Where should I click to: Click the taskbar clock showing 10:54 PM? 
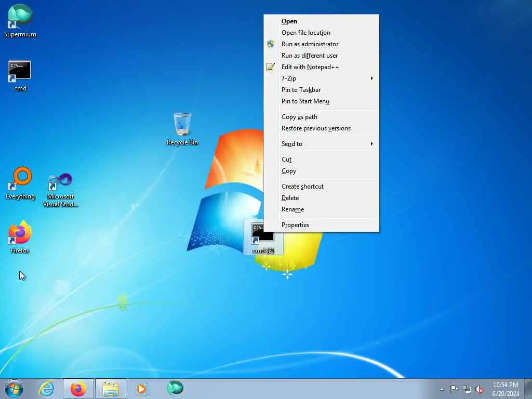click(x=506, y=389)
